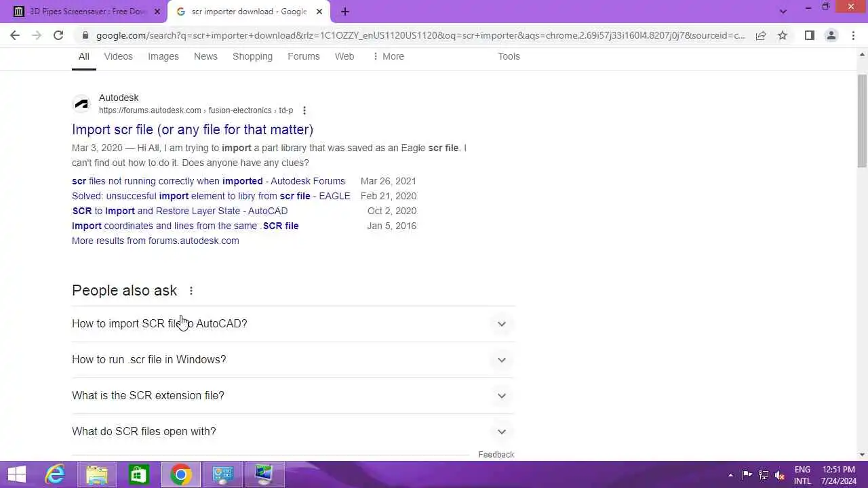Launch Internet Explorer from the taskbar
This screenshot has width=868, height=488.
pyautogui.click(x=55, y=474)
